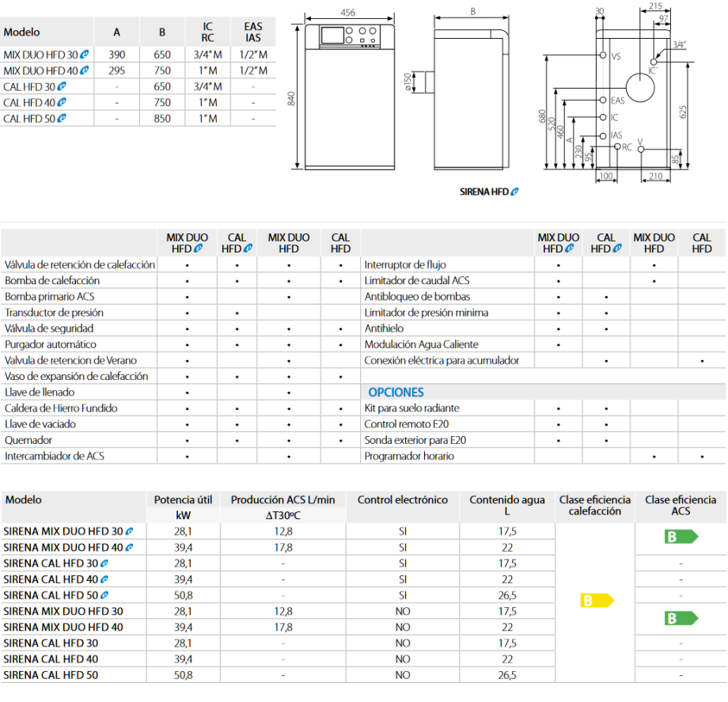Select the RC connection circle in rear diagram
The image size is (728, 702).
pyautogui.click(x=616, y=146)
